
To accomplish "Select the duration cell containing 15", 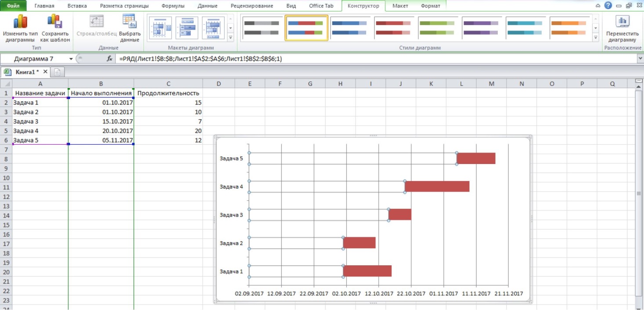I will [x=168, y=103].
